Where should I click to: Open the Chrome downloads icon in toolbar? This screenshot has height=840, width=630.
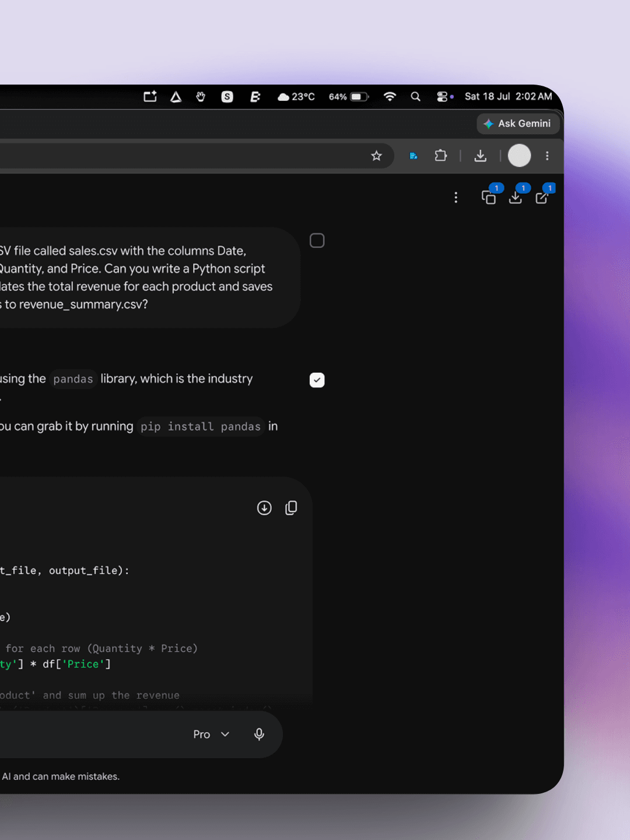click(480, 156)
